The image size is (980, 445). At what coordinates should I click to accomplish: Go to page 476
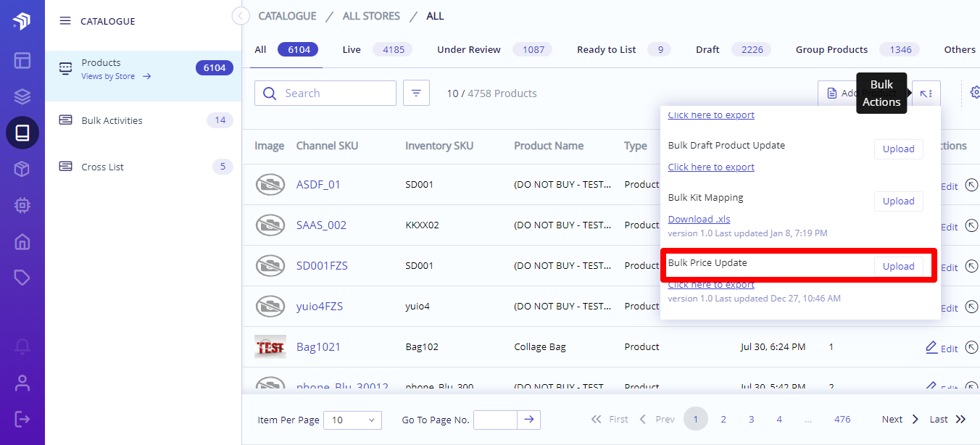click(x=842, y=419)
